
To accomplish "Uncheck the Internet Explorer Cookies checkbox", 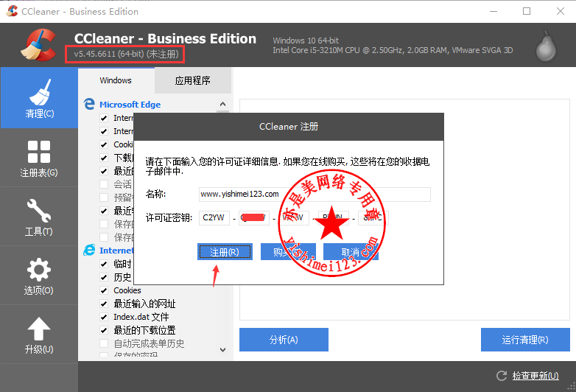I will tap(104, 290).
